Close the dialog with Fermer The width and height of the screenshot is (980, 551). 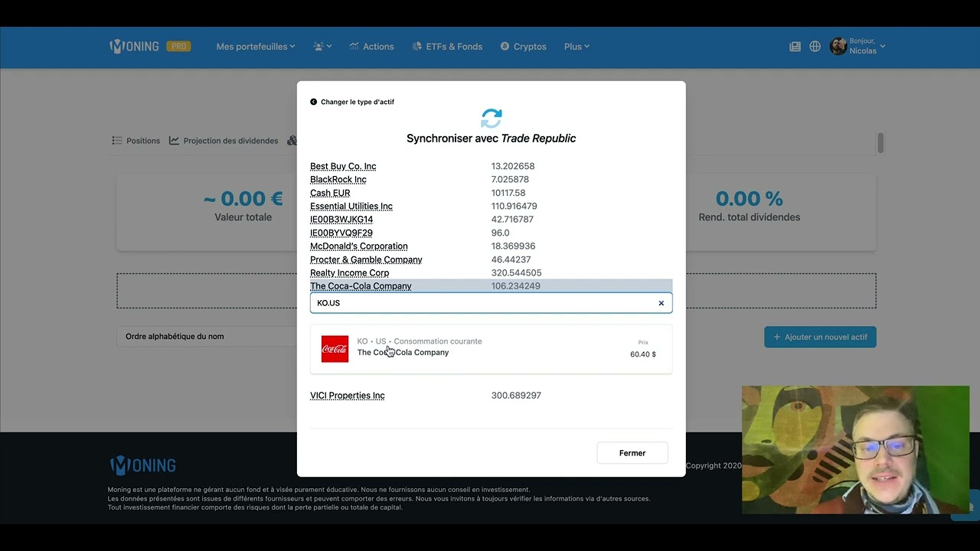coord(632,453)
